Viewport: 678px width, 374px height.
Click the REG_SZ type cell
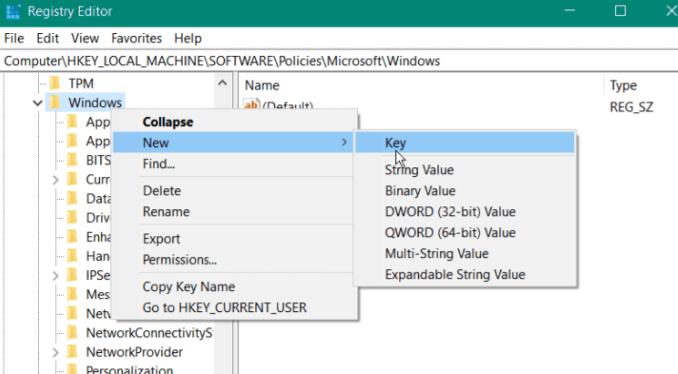[x=631, y=107]
